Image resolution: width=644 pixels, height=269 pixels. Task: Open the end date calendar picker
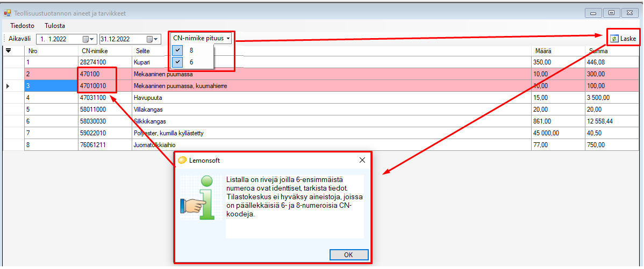pyautogui.click(x=149, y=39)
